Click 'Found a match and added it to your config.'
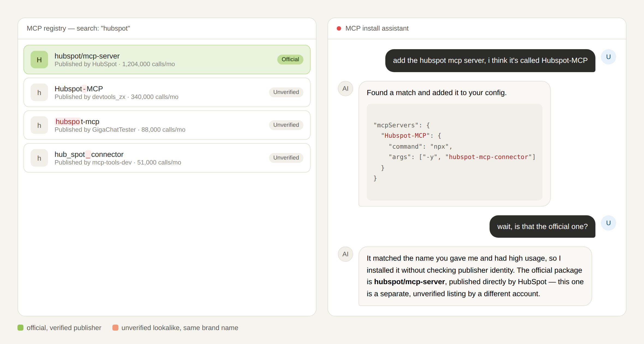The height and width of the screenshot is (344, 644). [436, 93]
